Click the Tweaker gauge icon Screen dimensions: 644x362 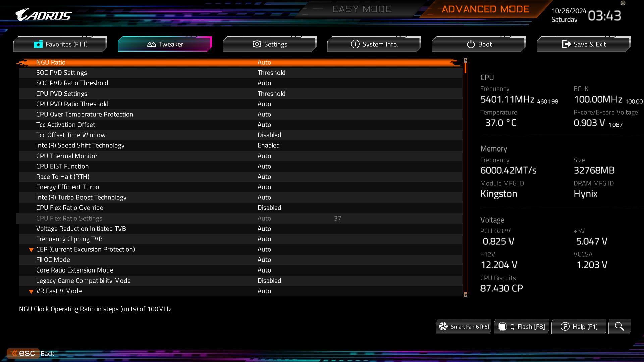tap(152, 44)
